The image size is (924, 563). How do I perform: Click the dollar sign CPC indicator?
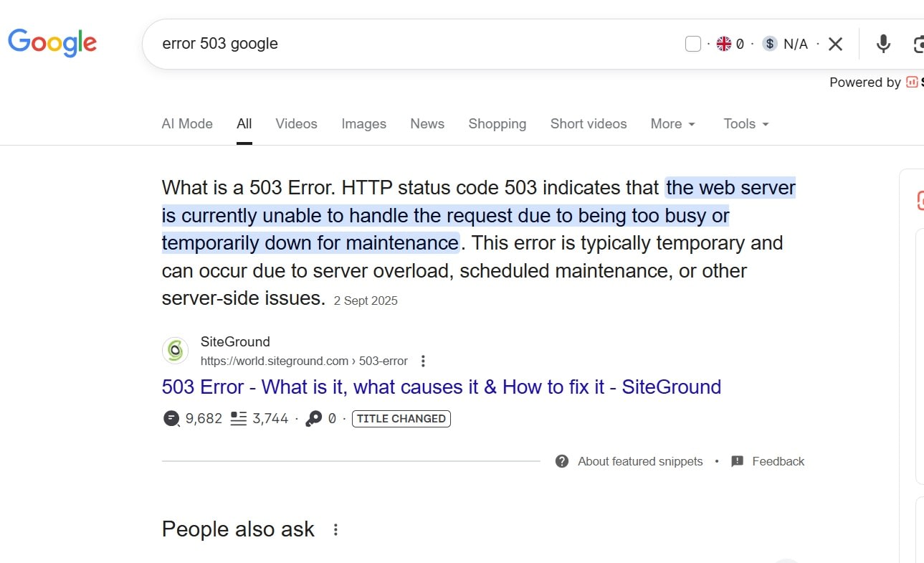click(x=769, y=44)
